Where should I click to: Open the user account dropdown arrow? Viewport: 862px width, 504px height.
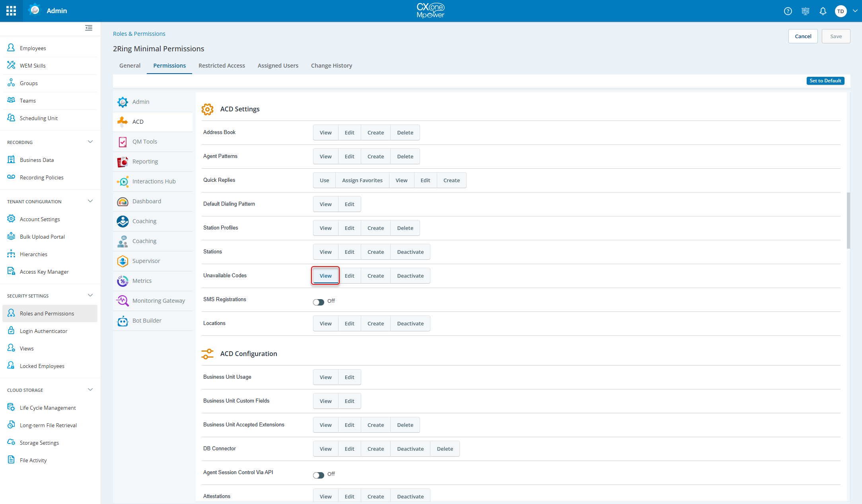855,11
